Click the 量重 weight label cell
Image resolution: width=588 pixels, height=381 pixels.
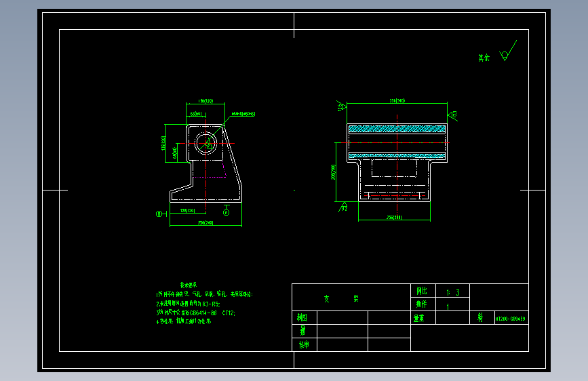[423, 318]
